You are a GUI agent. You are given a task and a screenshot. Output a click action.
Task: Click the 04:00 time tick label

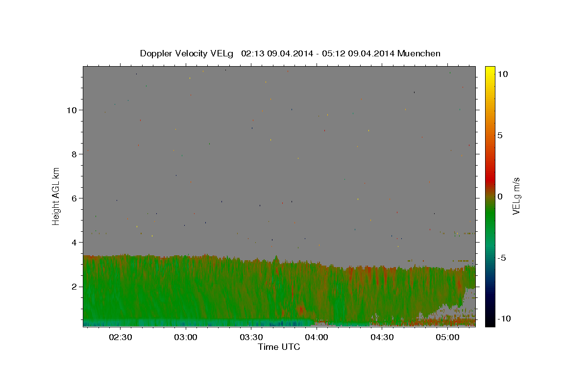[x=317, y=337]
